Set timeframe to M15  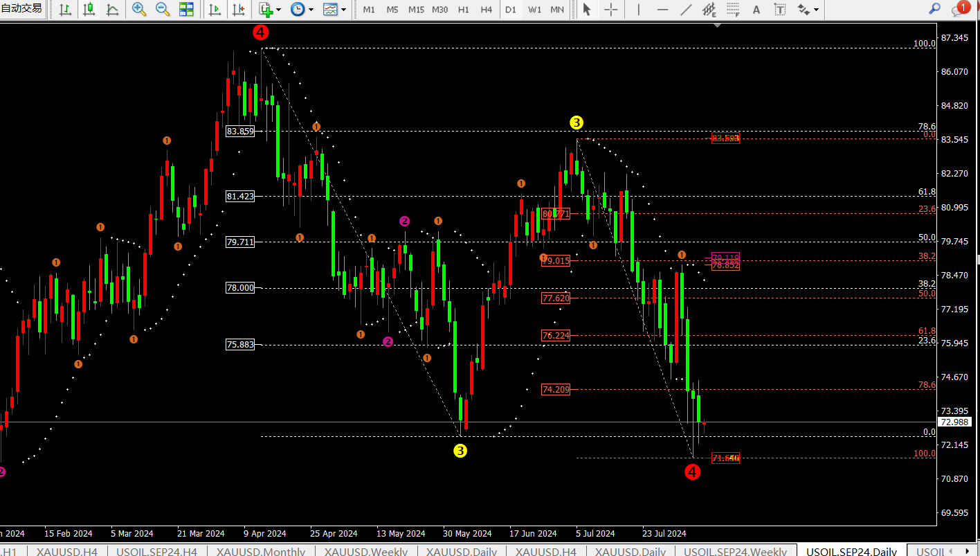click(x=416, y=10)
